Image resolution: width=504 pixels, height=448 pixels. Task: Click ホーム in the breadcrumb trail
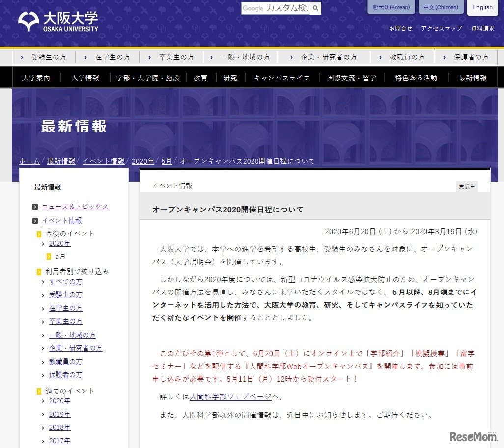pyautogui.click(x=29, y=161)
